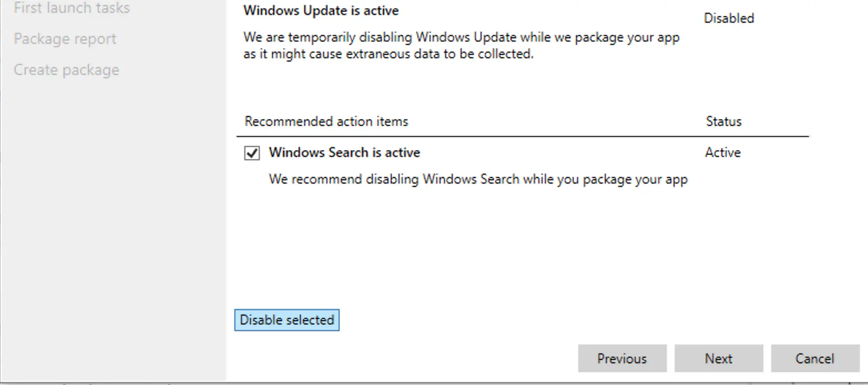Viewport: 868px width, 385px height.
Task: Click the Windows Update disabling explanation text
Action: click(462, 45)
